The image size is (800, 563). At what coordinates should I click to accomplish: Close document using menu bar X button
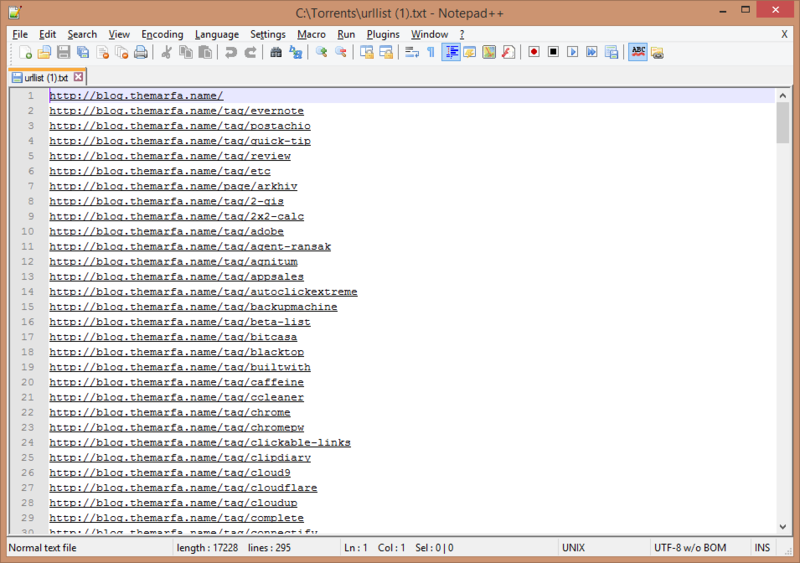[784, 34]
